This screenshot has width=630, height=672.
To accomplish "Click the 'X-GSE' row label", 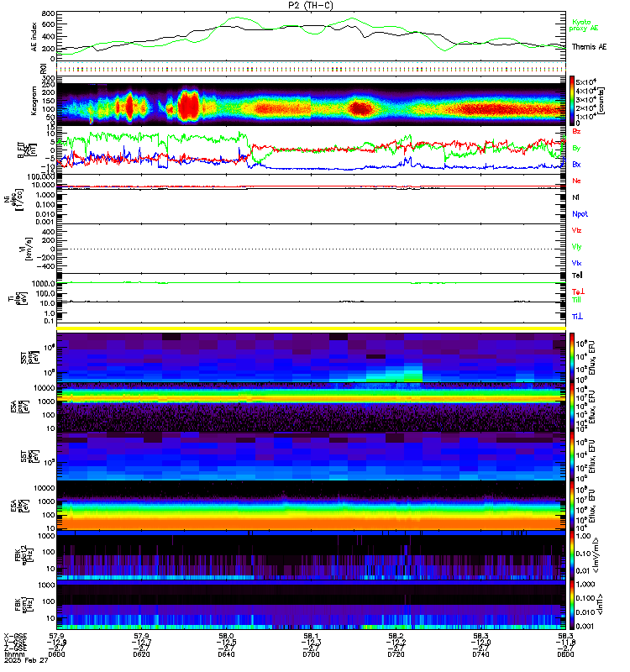I will coord(15,636).
